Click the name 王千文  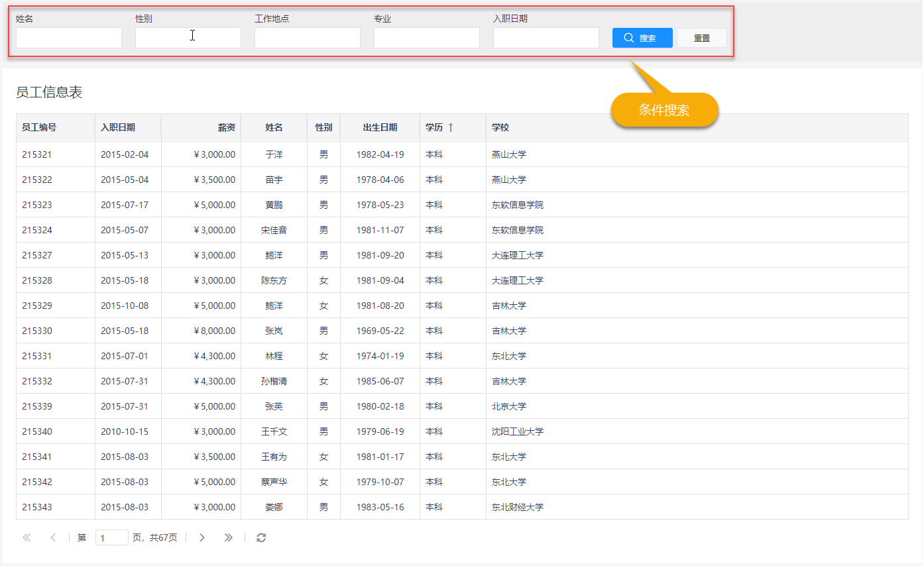[274, 431]
